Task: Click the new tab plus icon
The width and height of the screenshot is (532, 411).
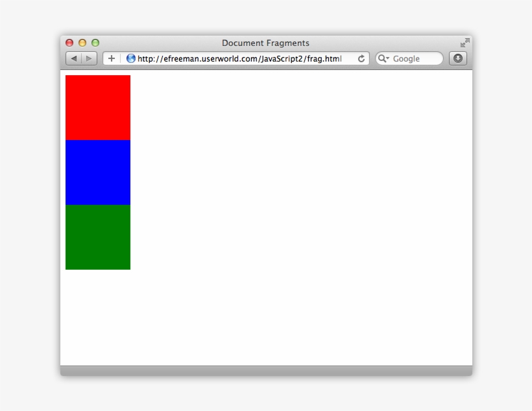Action: tap(111, 58)
